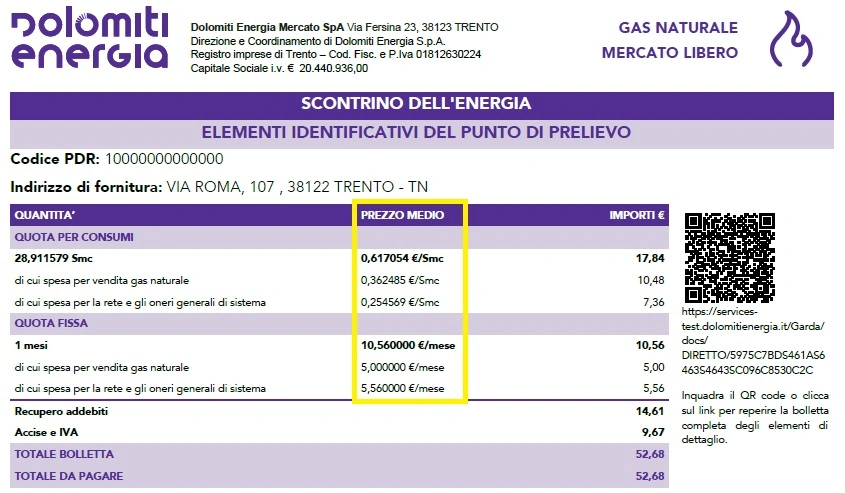Click the company address Via Fersina 23
Image resolution: width=845 pixels, height=493 pixels.
[422, 27]
